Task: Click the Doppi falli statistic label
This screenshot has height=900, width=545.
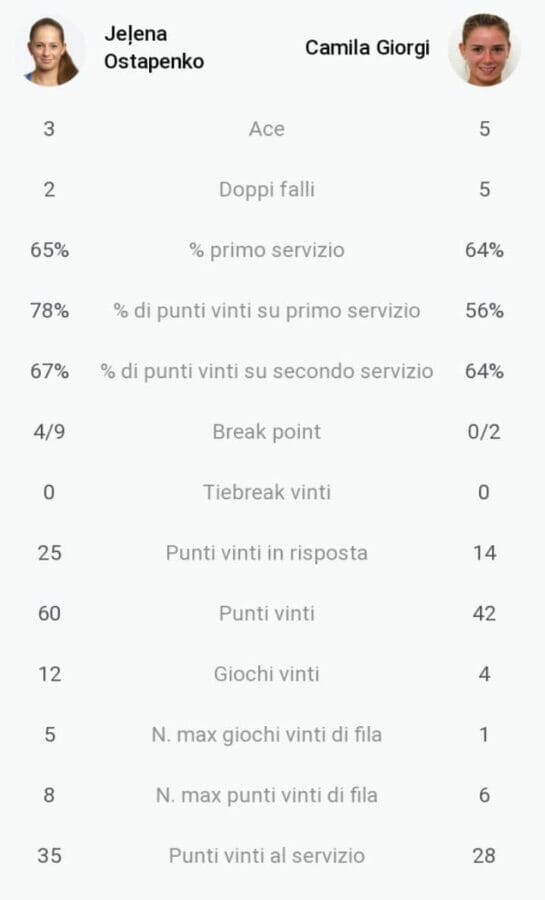Action: (267, 189)
